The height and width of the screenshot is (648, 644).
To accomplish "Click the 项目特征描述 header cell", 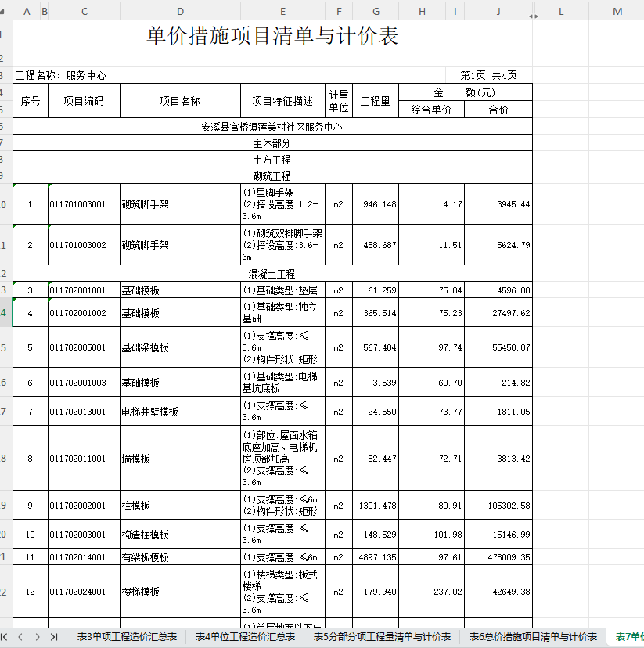I will click(x=282, y=101).
